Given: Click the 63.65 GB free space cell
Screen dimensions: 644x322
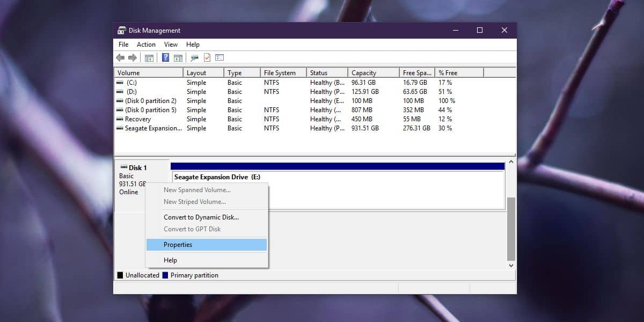Looking at the screenshot, I should click(415, 92).
